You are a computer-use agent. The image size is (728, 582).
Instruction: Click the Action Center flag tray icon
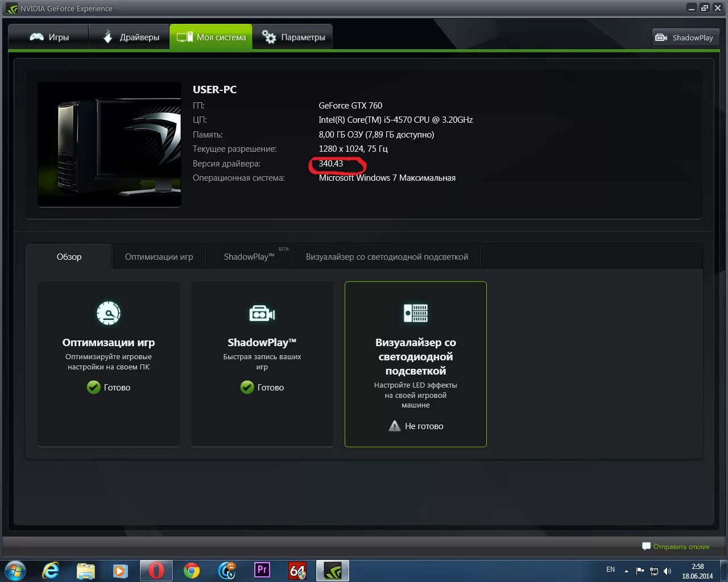[x=640, y=571]
